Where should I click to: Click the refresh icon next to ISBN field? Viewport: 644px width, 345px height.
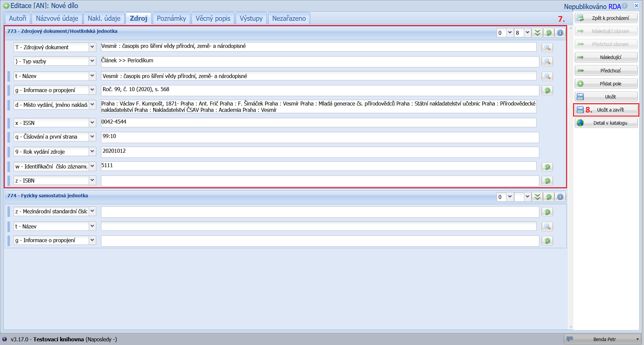[x=547, y=181]
